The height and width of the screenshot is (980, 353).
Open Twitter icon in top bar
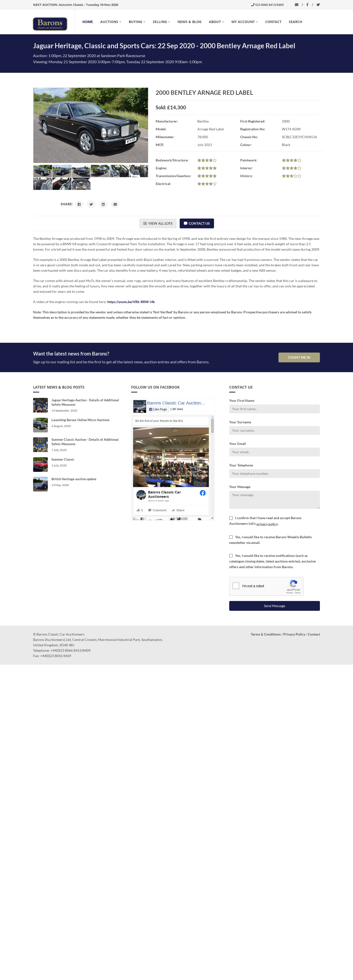click(318, 5)
